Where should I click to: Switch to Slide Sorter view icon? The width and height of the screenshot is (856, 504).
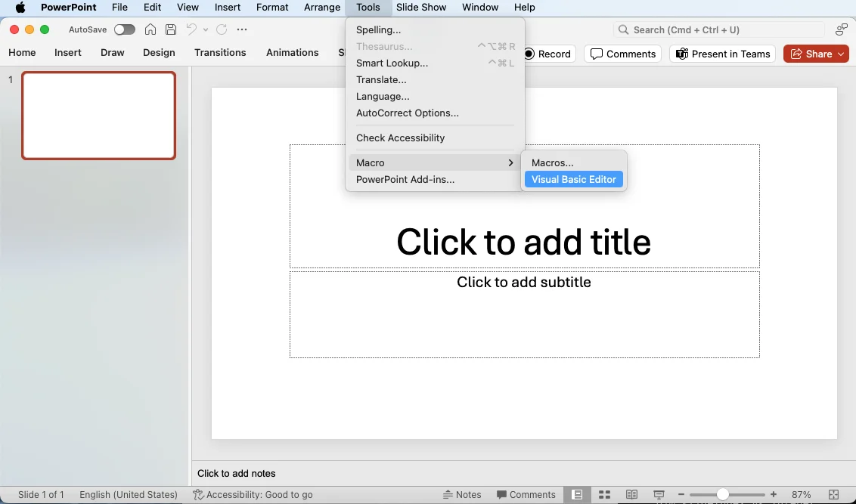(x=604, y=495)
